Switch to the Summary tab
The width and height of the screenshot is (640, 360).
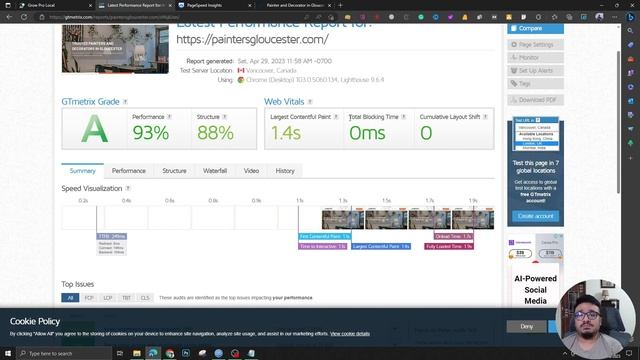(x=82, y=171)
